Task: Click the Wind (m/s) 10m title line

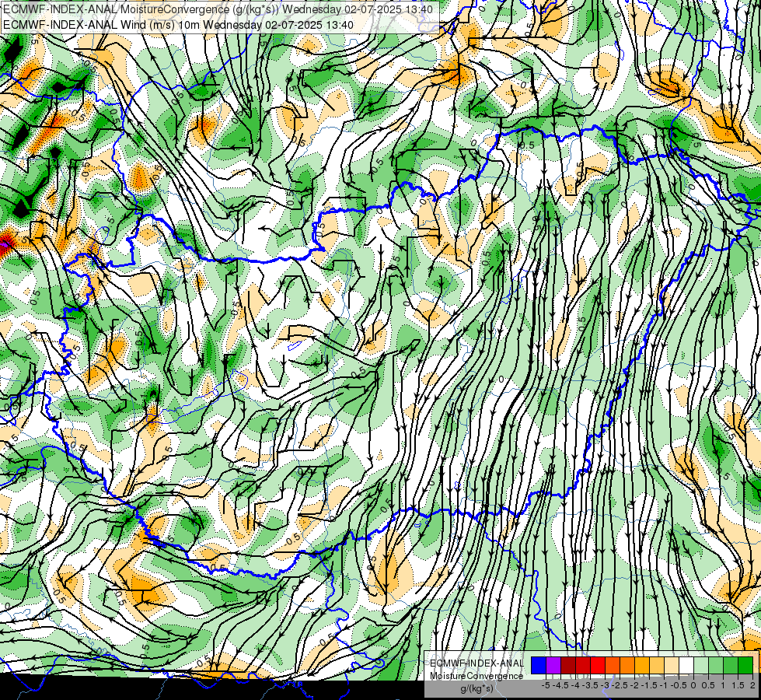Action: point(178,25)
